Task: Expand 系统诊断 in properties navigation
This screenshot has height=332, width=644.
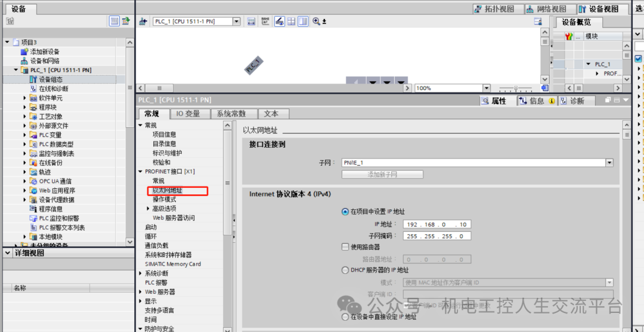Action: 141,274
